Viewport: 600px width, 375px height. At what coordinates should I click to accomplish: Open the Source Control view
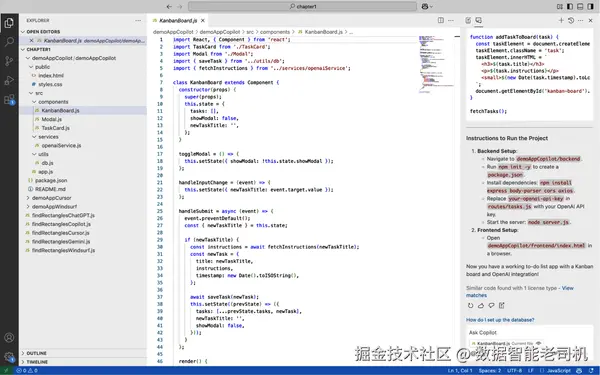coord(9,61)
